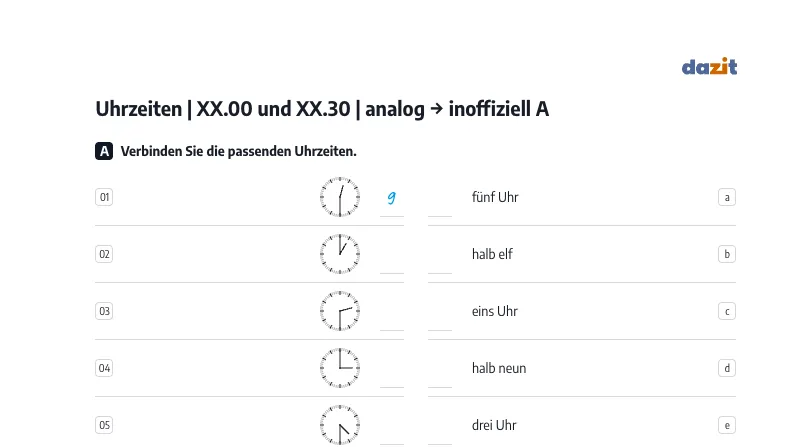Click the letter box c
This screenshot has width=794, height=447.
click(727, 311)
